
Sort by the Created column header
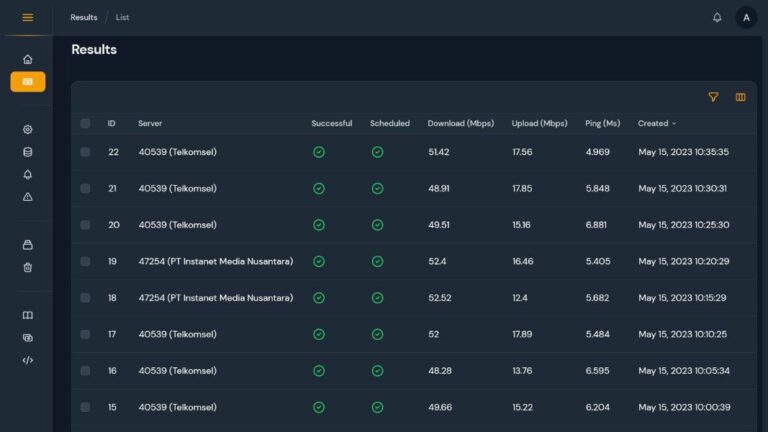(x=656, y=124)
